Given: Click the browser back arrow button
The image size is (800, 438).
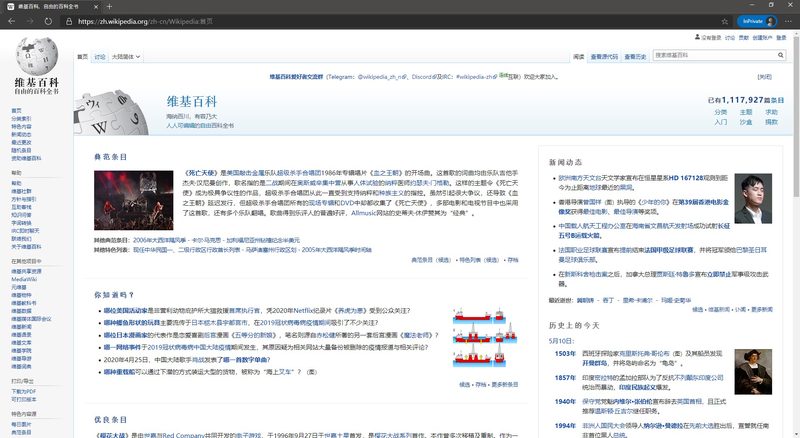Looking at the screenshot, I should coord(12,21).
